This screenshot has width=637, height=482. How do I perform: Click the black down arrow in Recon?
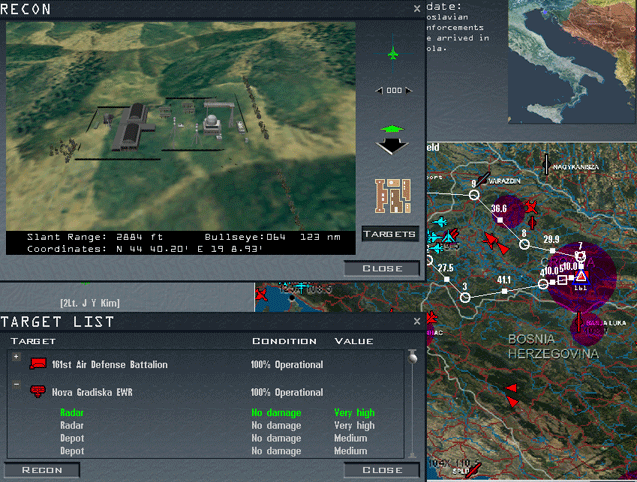click(x=392, y=146)
